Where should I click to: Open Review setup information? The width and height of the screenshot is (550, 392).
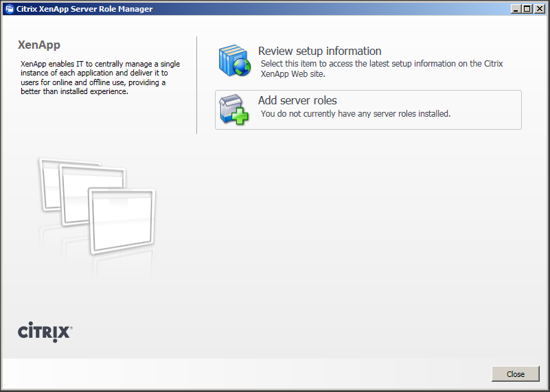point(319,51)
